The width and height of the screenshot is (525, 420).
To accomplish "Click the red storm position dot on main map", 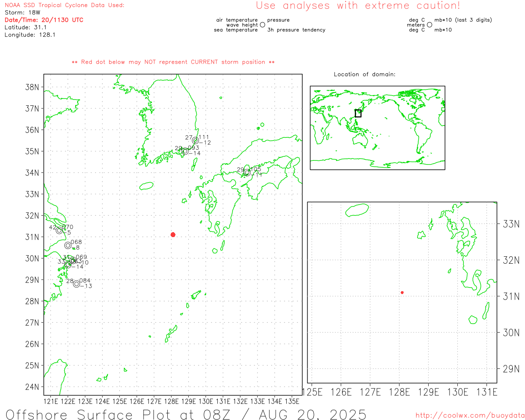I will [173, 235].
